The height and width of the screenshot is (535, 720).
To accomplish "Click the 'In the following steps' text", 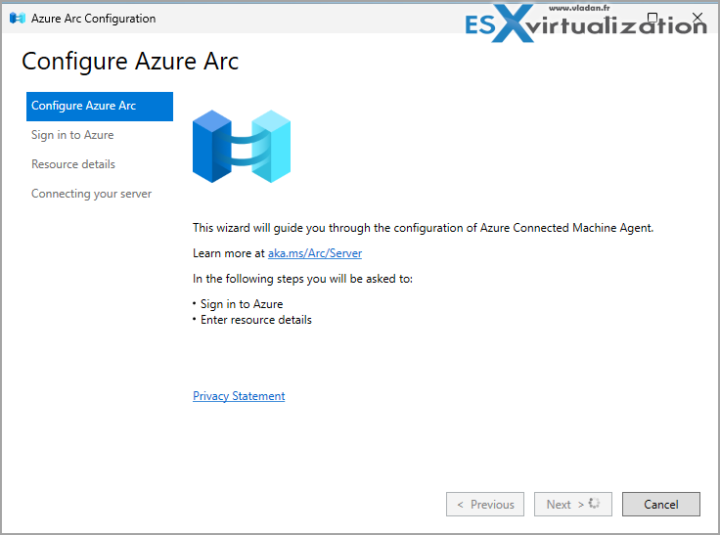I will click(x=303, y=279).
